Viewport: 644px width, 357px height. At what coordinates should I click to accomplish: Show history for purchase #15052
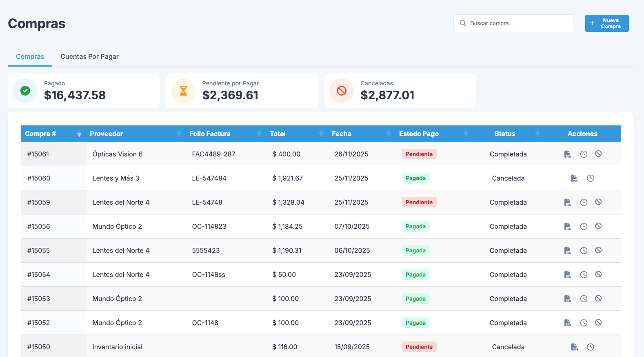(x=584, y=323)
